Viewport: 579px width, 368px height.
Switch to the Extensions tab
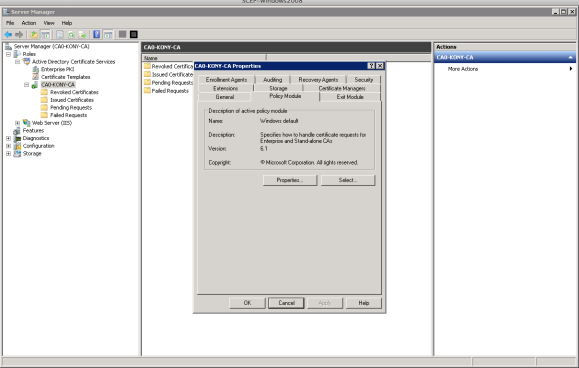[226, 88]
